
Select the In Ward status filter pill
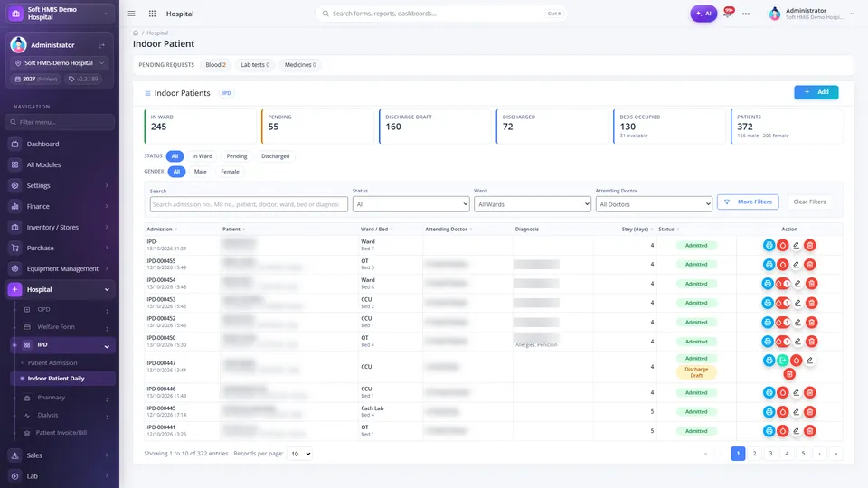(x=202, y=156)
